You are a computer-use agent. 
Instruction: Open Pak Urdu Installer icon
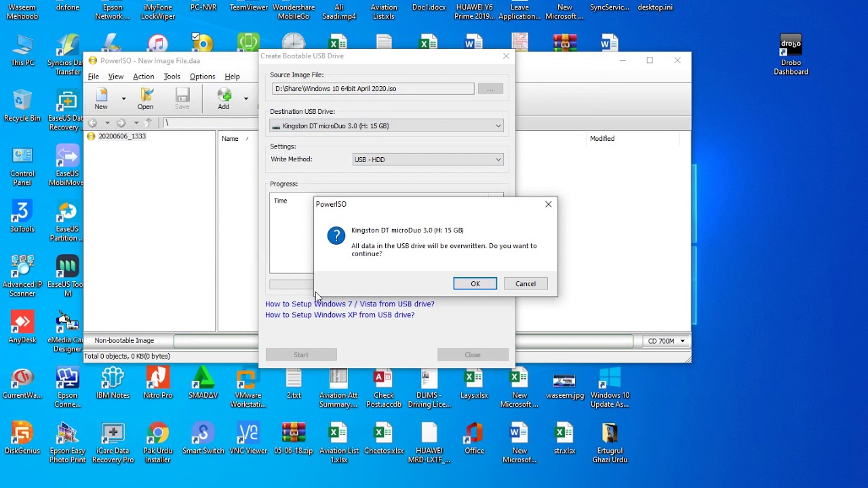point(158,442)
